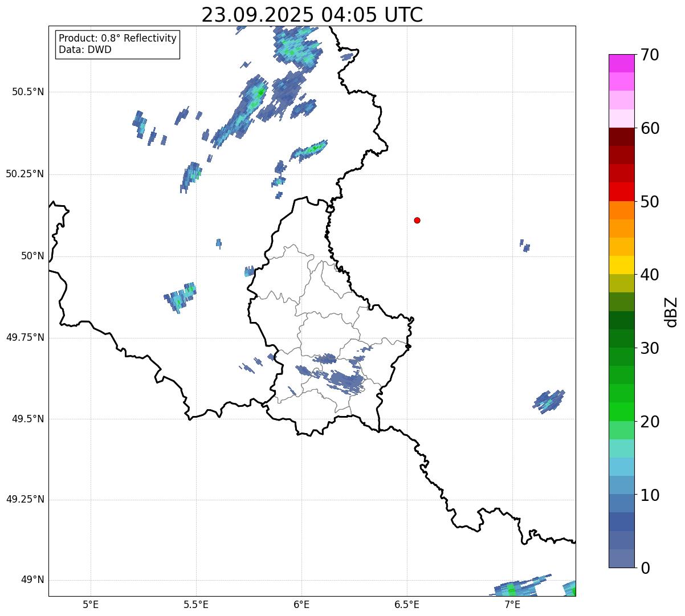Click the colorbar tick label '70'
The height and width of the screenshot is (616, 685).
click(x=650, y=55)
